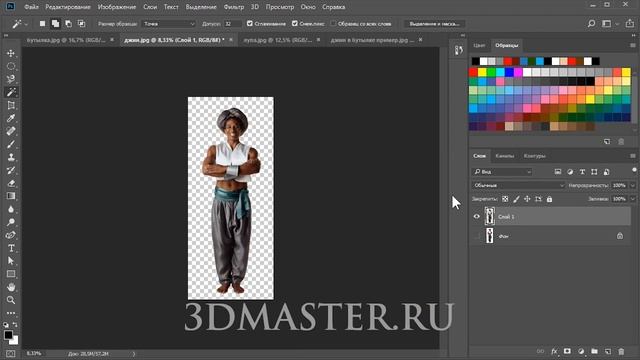
Task: Open the Layers panel menu
Action: [x=633, y=156]
